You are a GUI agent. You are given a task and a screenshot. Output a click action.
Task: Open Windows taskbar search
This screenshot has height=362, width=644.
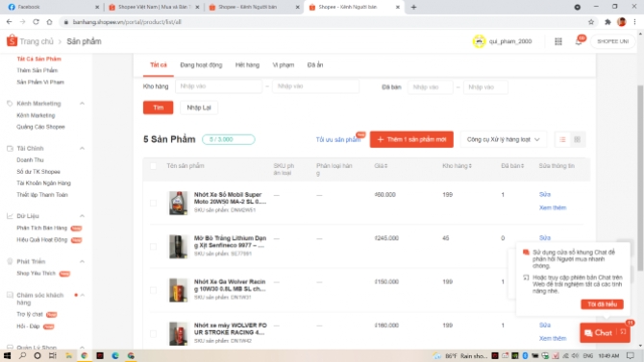pyautogui.click(x=22, y=356)
